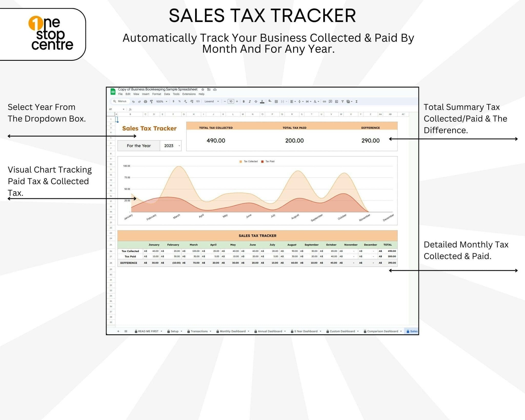525x420 pixels.
Task: Select the Print icon
Action: coord(146,102)
